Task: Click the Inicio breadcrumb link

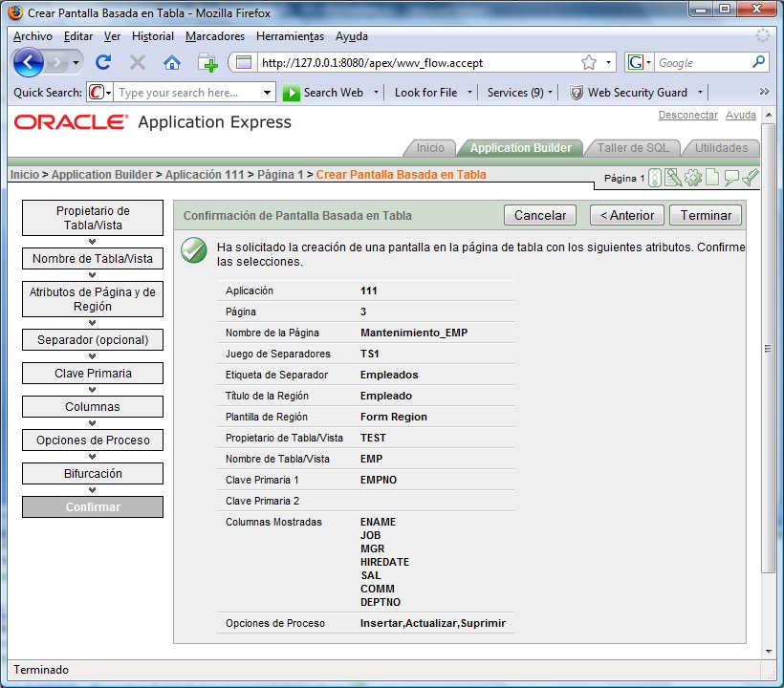Action: [25, 174]
